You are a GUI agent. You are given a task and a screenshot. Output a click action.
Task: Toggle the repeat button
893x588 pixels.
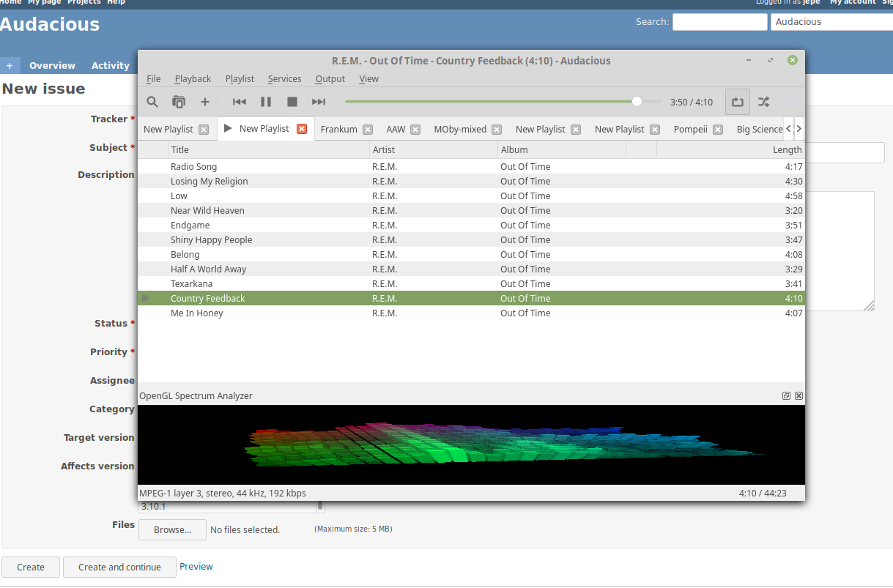coord(738,102)
